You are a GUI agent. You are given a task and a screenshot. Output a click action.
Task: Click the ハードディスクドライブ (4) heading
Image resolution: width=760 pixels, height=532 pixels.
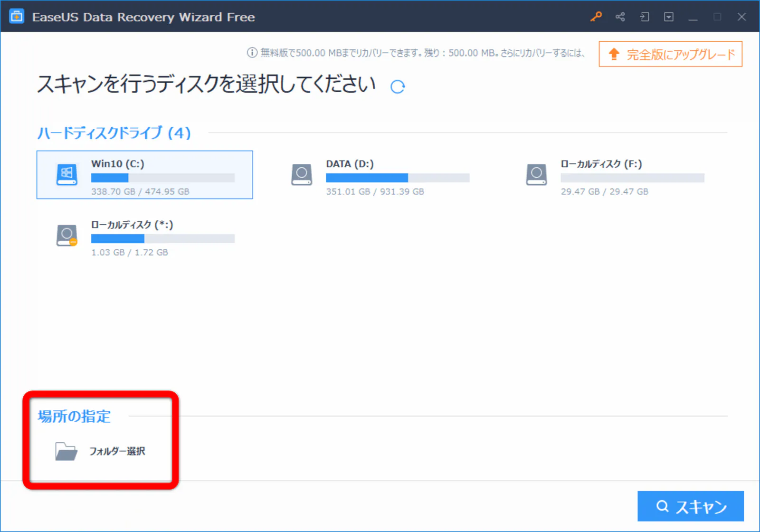tap(114, 133)
